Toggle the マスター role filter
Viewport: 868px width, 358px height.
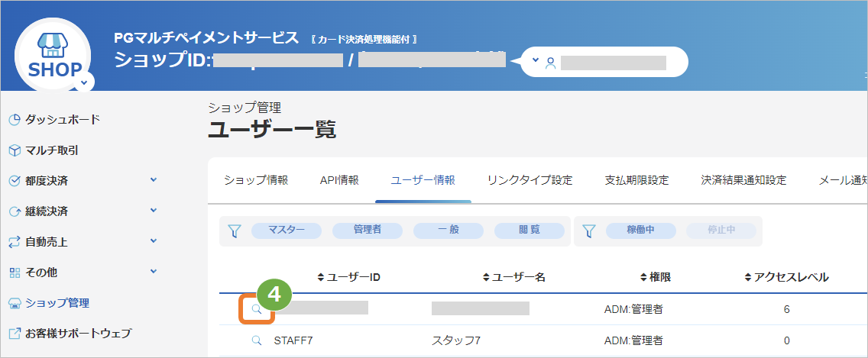tap(287, 231)
